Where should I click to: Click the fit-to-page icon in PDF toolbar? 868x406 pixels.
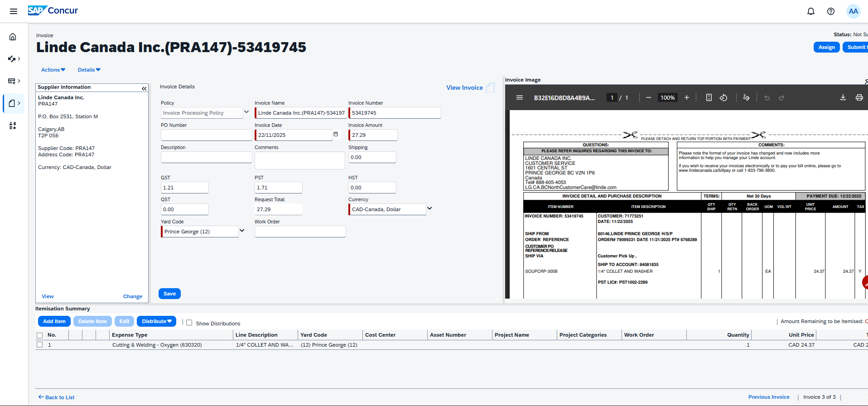[x=709, y=97]
